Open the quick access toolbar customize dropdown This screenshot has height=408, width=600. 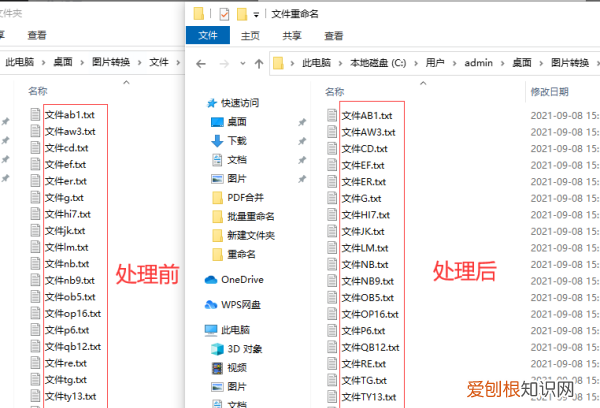pyautogui.click(x=256, y=15)
